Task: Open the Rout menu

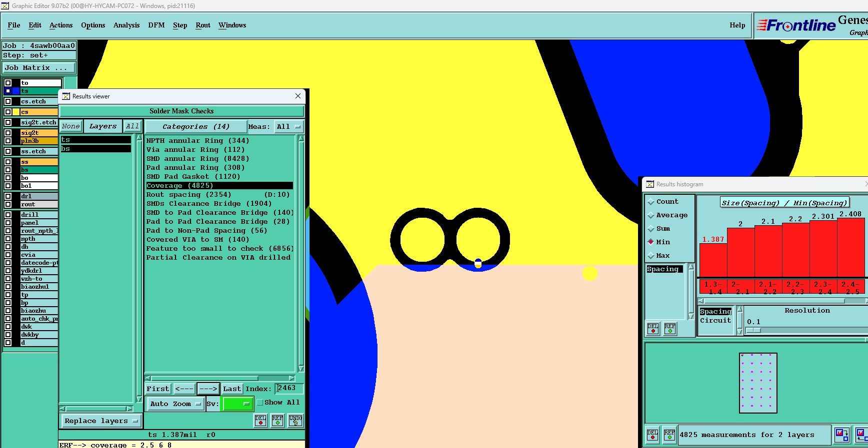Action: tap(203, 25)
